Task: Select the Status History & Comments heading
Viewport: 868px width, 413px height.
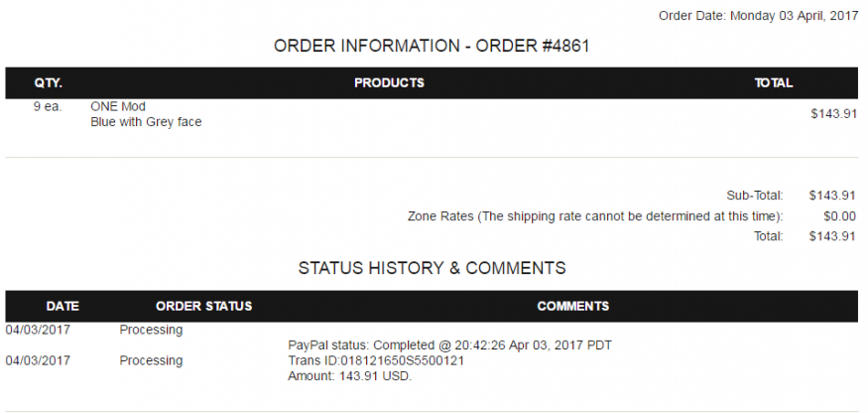Action: coord(433,268)
